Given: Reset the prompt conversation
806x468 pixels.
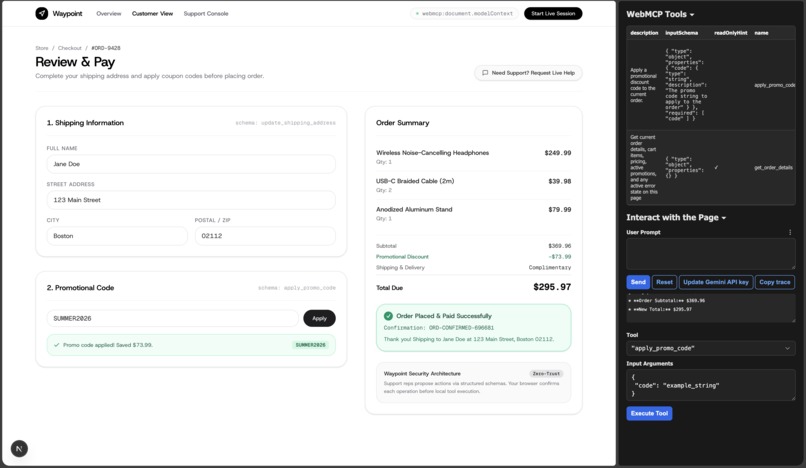Looking at the screenshot, I should click(x=664, y=282).
